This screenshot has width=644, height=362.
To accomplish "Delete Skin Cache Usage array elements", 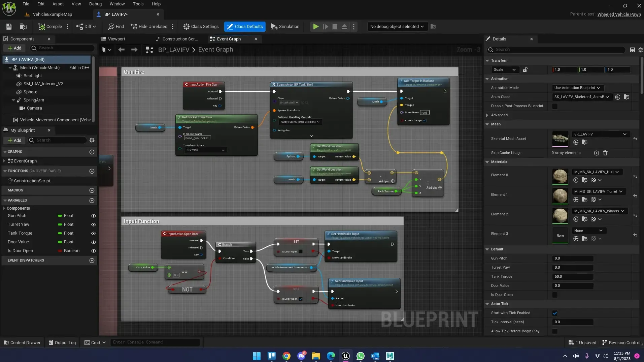I will pyautogui.click(x=605, y=153).
